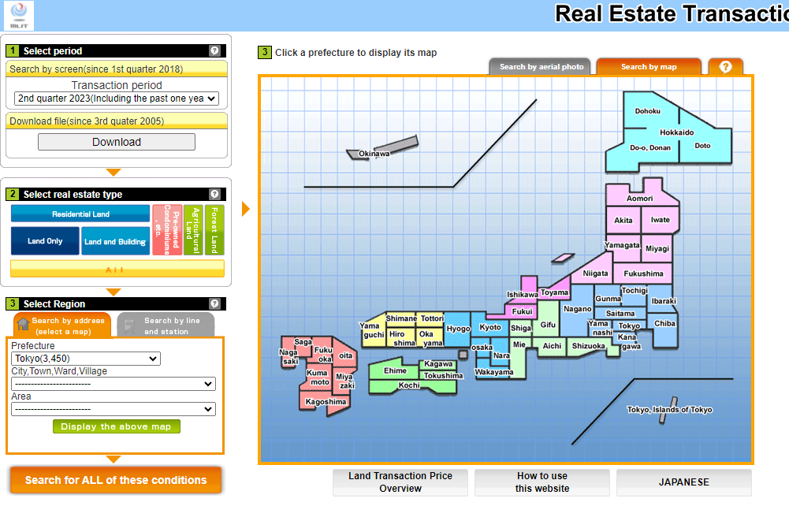
Task: Click the orange arrow left of map
Action: point(245,209)
